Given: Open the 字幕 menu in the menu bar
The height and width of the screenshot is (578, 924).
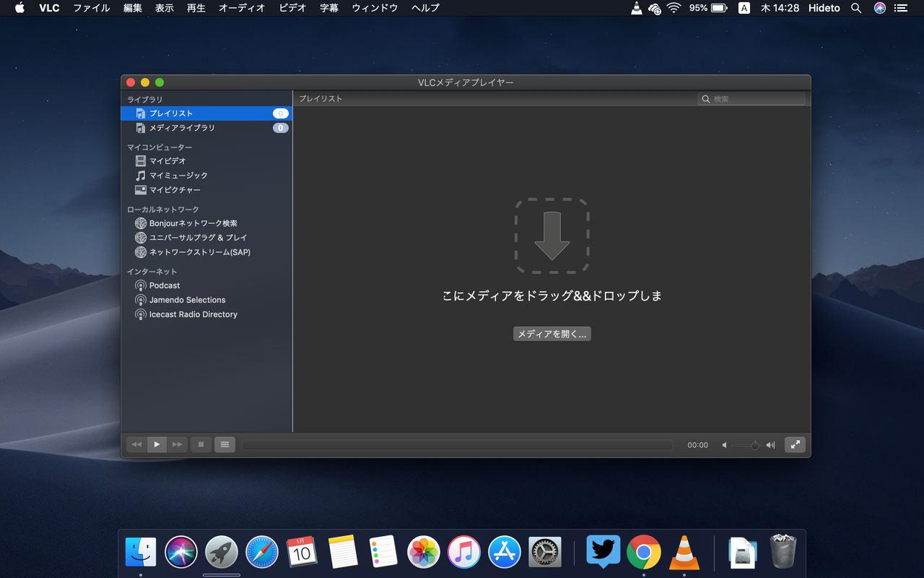Looking at the screenshot, I should (x=328, y=8).
